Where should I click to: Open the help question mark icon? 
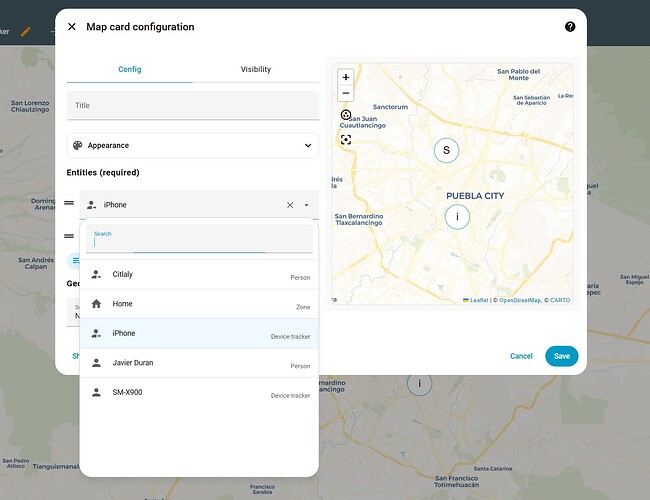(x=570, y=27)
